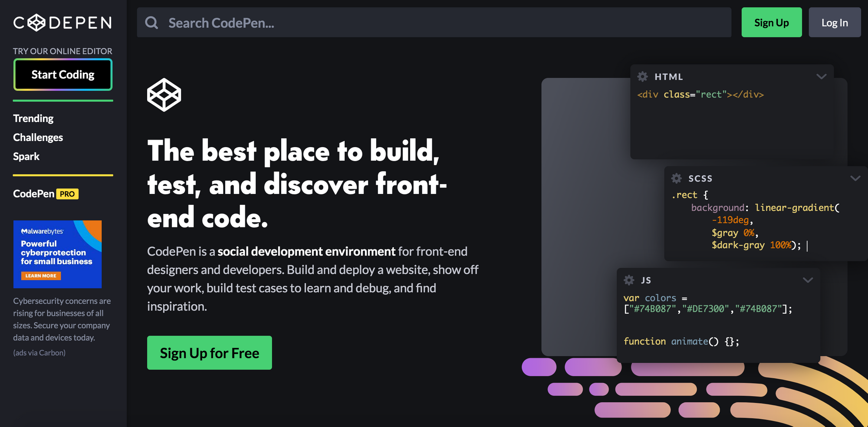Click the Malwarebytes advertisement banner

(57, 254)
